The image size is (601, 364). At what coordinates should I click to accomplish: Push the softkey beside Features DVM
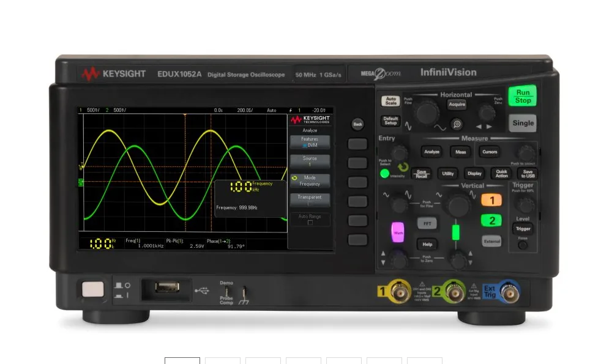tap(357, 144)
